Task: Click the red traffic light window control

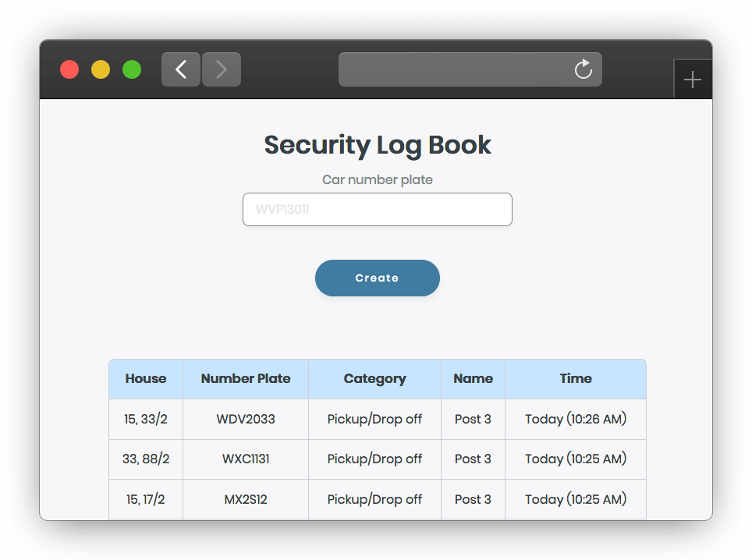Action: 69,69
